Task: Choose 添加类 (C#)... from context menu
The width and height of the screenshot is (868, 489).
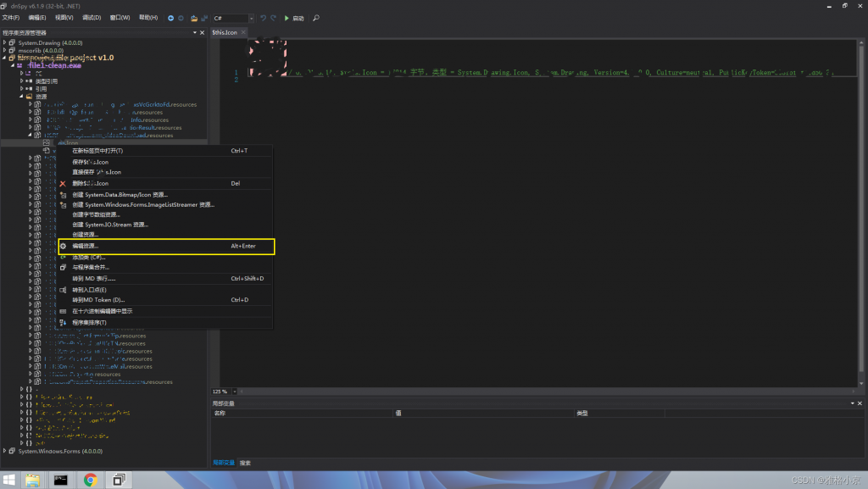Action: [165, 258]
